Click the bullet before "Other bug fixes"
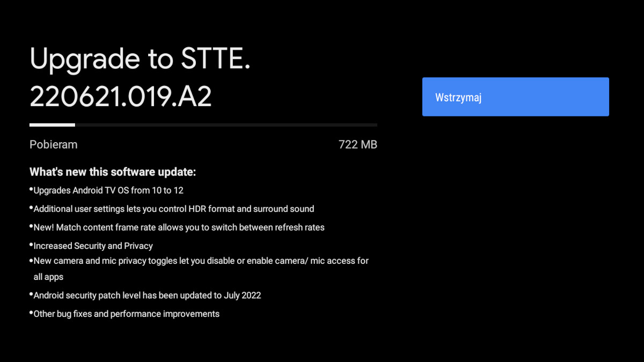The width and height of the screenshot is (644, 362). pos(31,313)
